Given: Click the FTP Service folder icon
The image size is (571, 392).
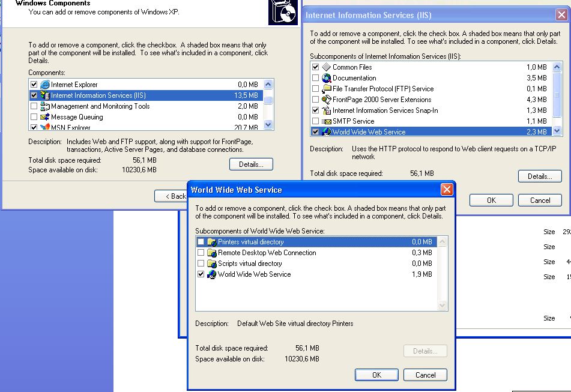Looking at the screenshot, I should point(326,89).
